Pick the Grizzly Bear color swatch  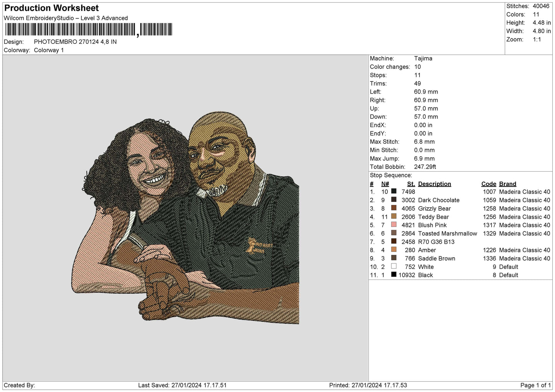[x=394, y=208]
